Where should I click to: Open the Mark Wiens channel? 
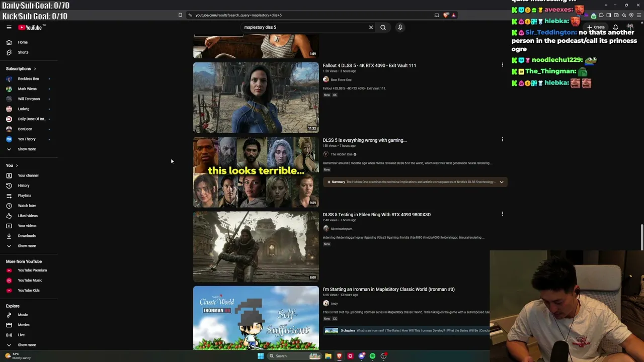(29, 89)
